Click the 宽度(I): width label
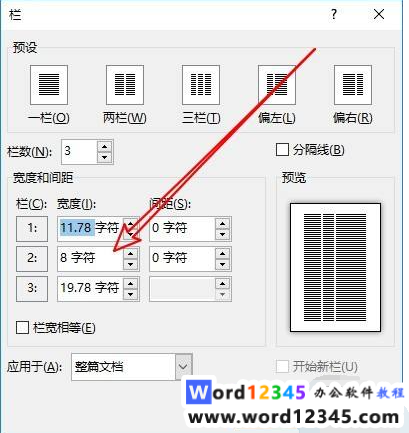This screenshot has width=409, height=433. [x=76, y=204]
